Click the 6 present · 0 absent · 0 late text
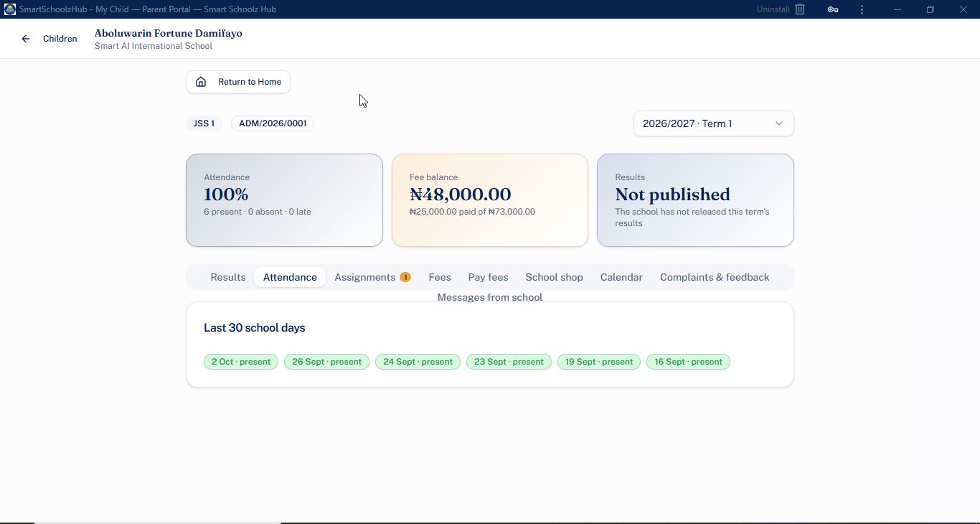Viewport: 980px width, 524px height. pyautogui.click(x=258, y=212)
